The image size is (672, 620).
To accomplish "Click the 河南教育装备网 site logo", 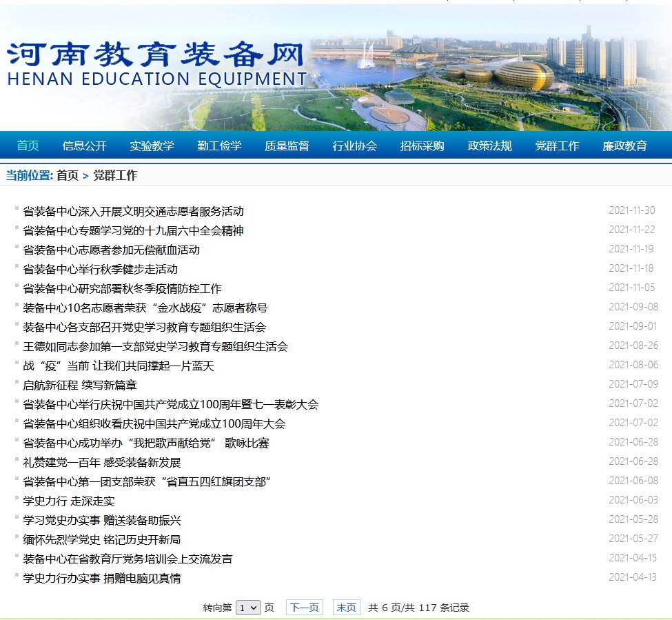I will pos(156,64).
